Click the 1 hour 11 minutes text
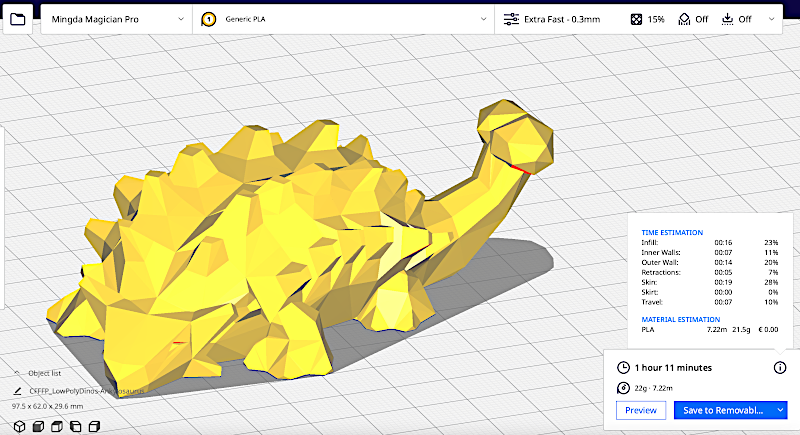Viewport: 800px width, 435px height. point(673,368)
